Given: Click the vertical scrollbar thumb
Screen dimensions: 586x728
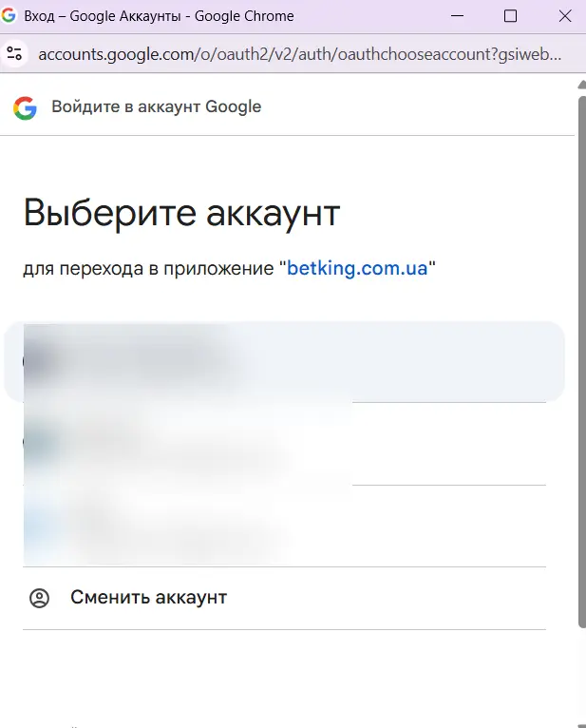Looking at the screenshot, I should [x=582, y=362].
